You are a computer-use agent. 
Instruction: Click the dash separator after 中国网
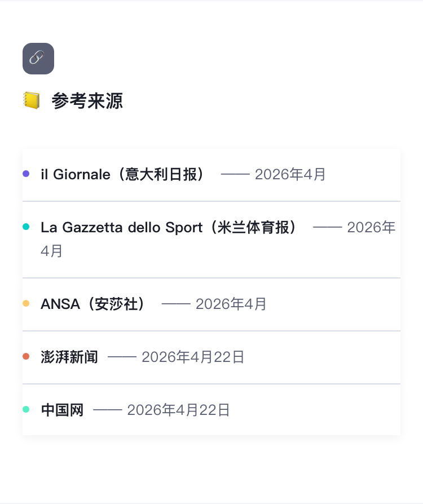[x=107, y=410]
